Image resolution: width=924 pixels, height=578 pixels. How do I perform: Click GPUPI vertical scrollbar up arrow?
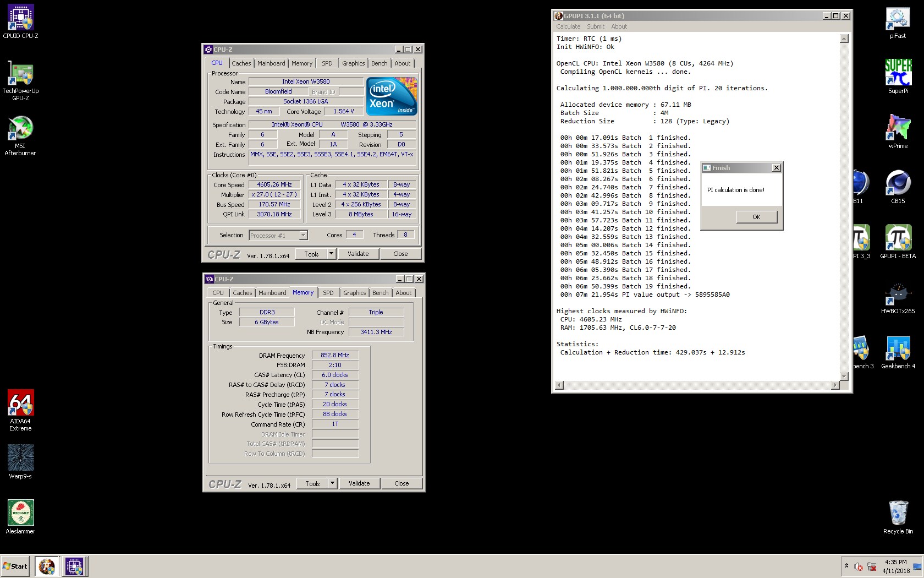point(844,39)
